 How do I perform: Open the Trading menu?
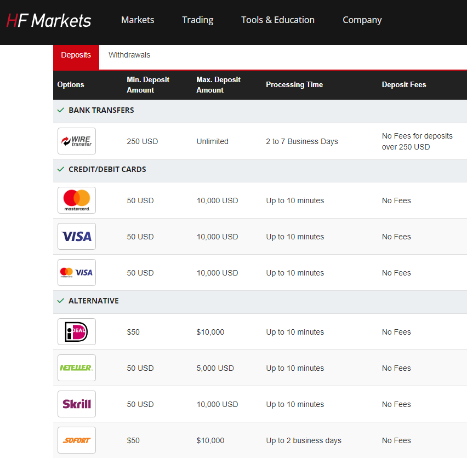click(198, 20)
